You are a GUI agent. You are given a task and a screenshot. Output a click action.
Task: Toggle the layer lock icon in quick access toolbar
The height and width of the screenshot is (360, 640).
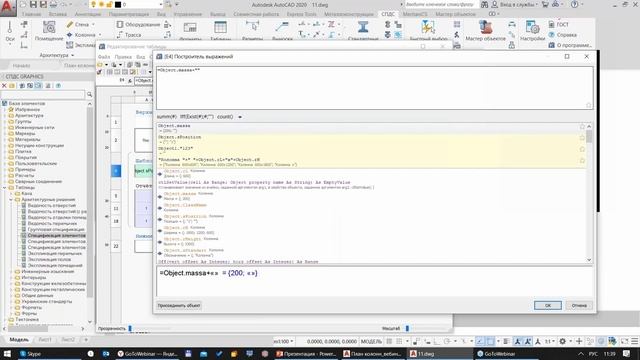109,4
